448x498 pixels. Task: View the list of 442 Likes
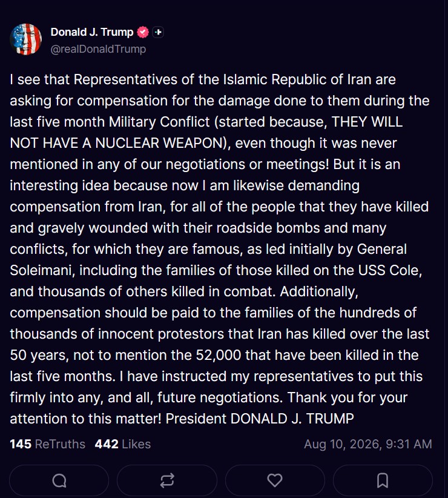pos(123,444)
